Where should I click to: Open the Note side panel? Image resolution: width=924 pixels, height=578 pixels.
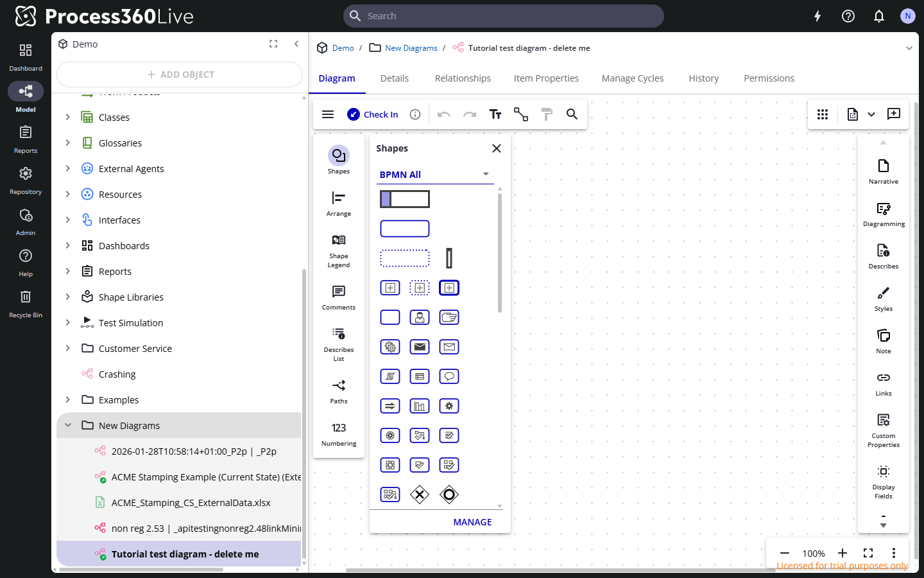[x=884, y=341]
